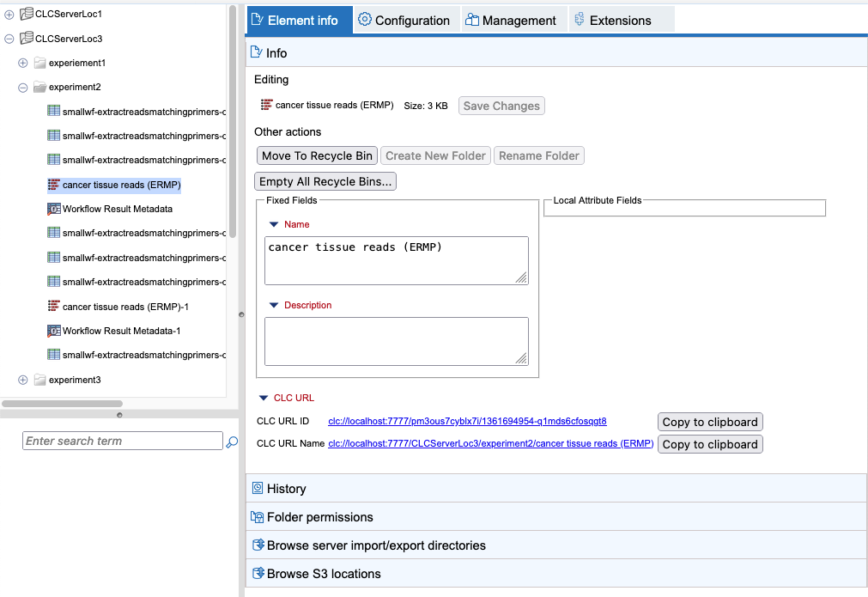Click the Folder permissions icon
This screenshot has width=868, height=597.
point(257,517)
